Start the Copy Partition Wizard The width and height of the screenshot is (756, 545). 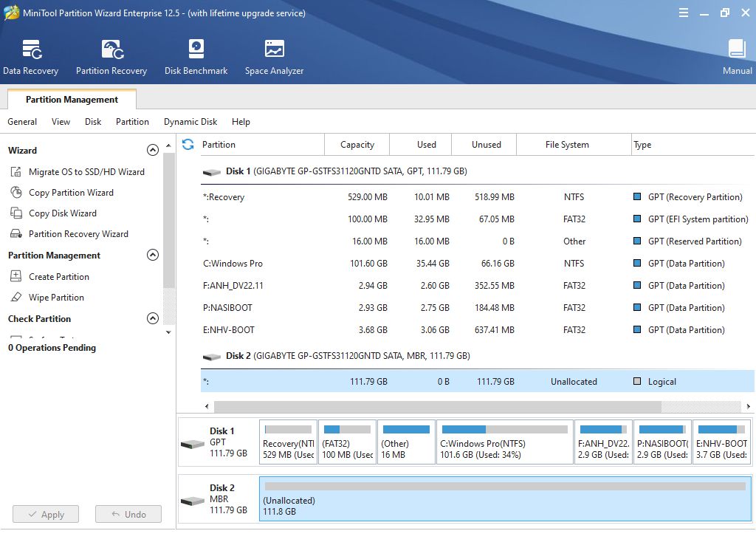pos(71,193)
